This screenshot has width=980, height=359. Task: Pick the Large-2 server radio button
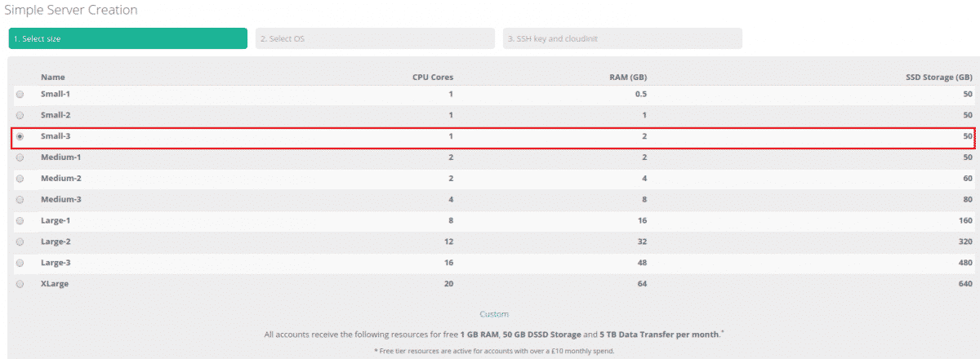point(20,242)
